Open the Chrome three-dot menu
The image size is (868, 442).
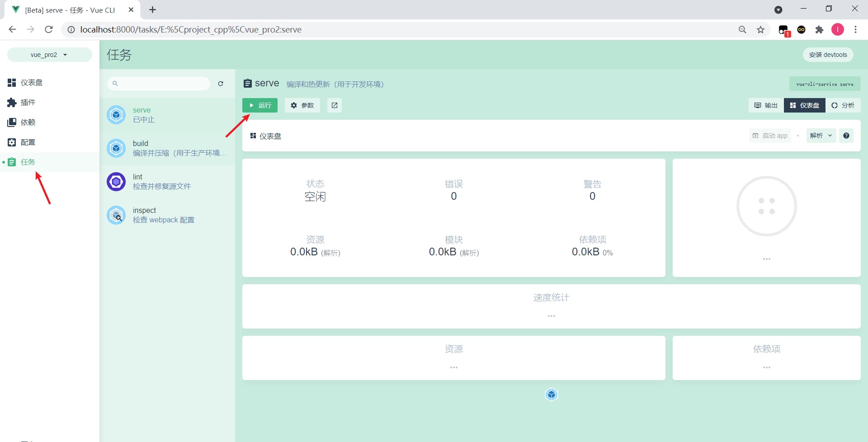(x=855, y=29)
